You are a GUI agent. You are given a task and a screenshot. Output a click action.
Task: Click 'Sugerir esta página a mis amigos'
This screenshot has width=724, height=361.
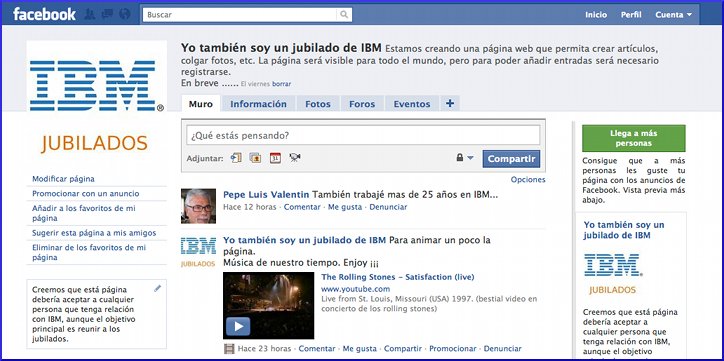tap(94, 233)
